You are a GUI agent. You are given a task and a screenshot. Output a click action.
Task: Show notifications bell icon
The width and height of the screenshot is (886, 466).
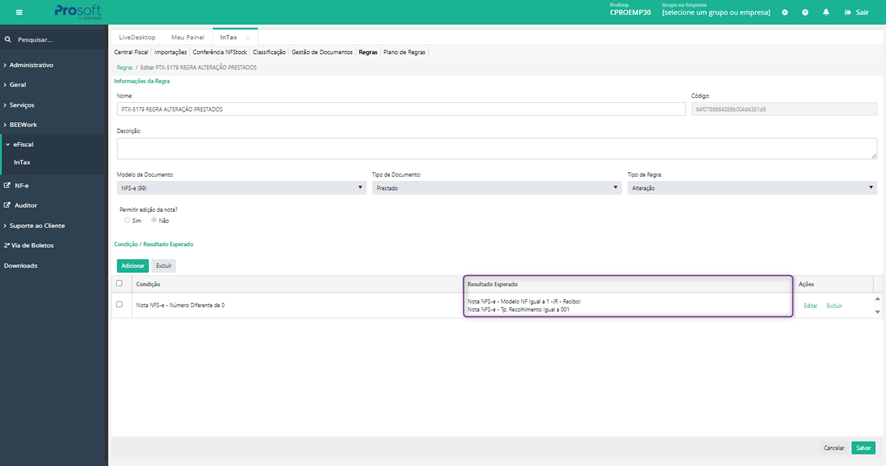click(826, 12)
